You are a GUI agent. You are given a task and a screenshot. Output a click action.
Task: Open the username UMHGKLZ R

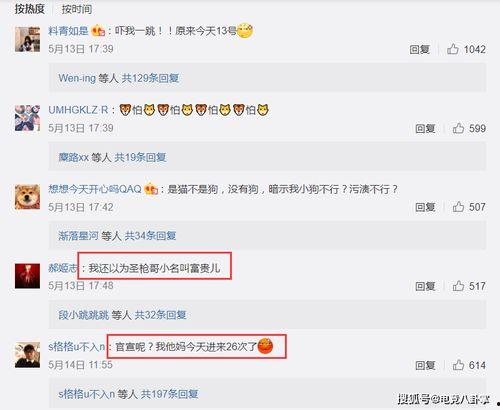(x=78, y=110)
